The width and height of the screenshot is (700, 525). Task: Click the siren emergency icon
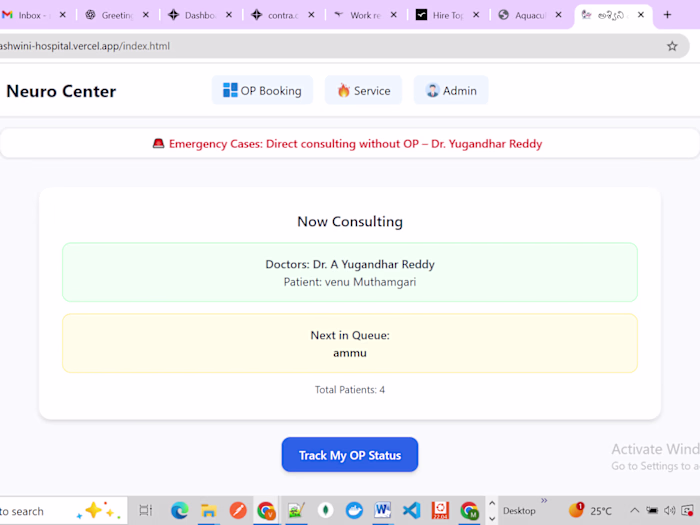tap(158, 143)
